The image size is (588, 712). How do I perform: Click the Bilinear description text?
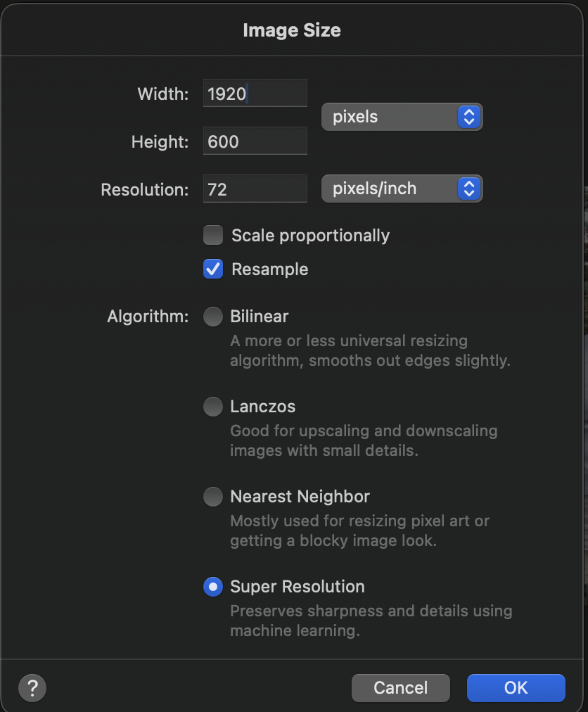(x=370, y=350)
